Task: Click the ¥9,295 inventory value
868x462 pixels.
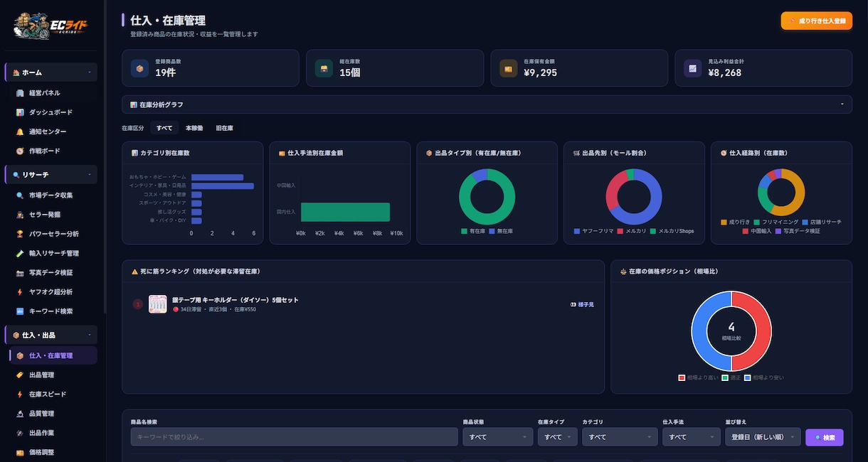Action: tap(540, 72)
